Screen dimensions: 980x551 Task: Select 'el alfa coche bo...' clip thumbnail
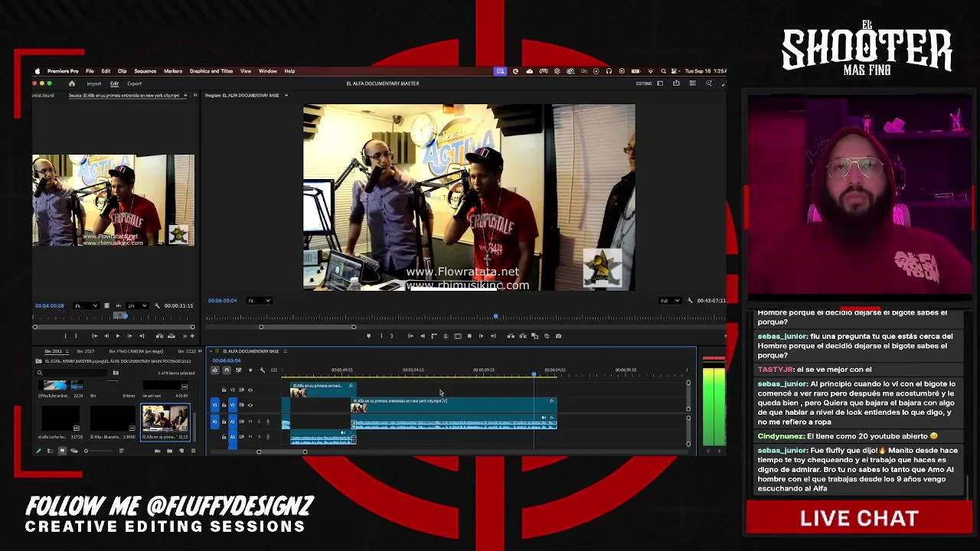coord(60,419)
